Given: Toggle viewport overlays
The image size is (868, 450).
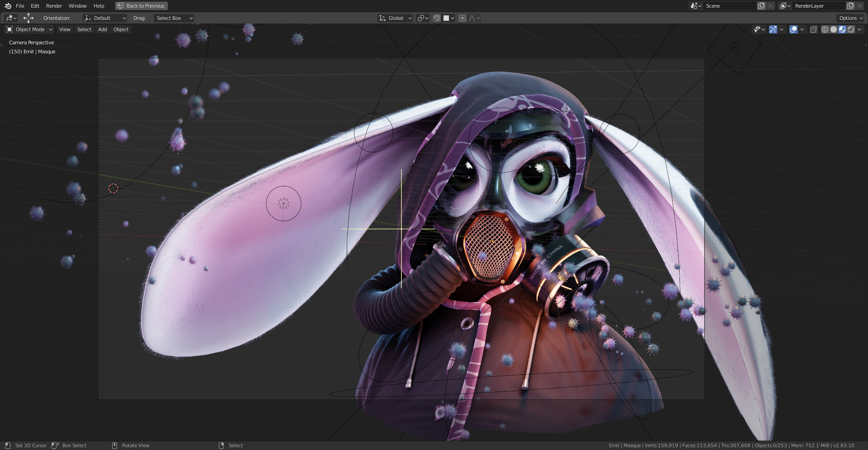Looking at the screenshot, I should pyautogui.click(x=793, y=29).
